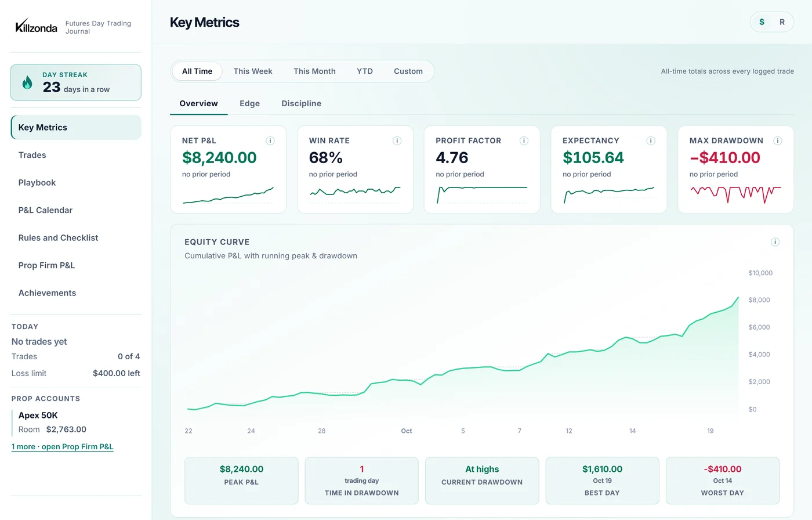This screenshot has width=812, height=520.
Task: Click the day streak flame icon
Action: point(27,82)
